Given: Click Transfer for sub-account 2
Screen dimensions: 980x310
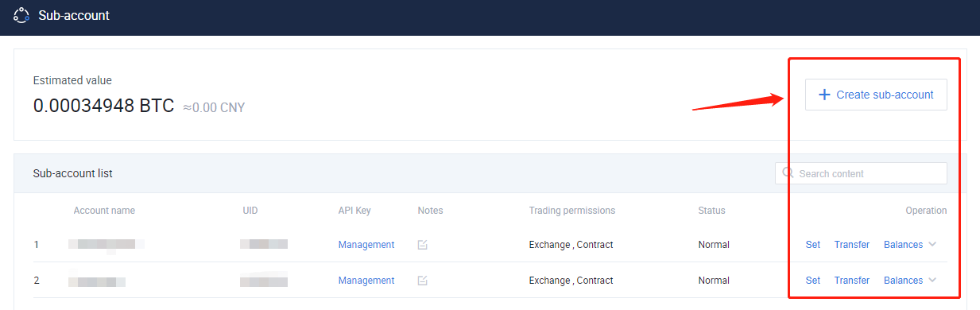Looking at the screenshot, I should tap(852, 281).
